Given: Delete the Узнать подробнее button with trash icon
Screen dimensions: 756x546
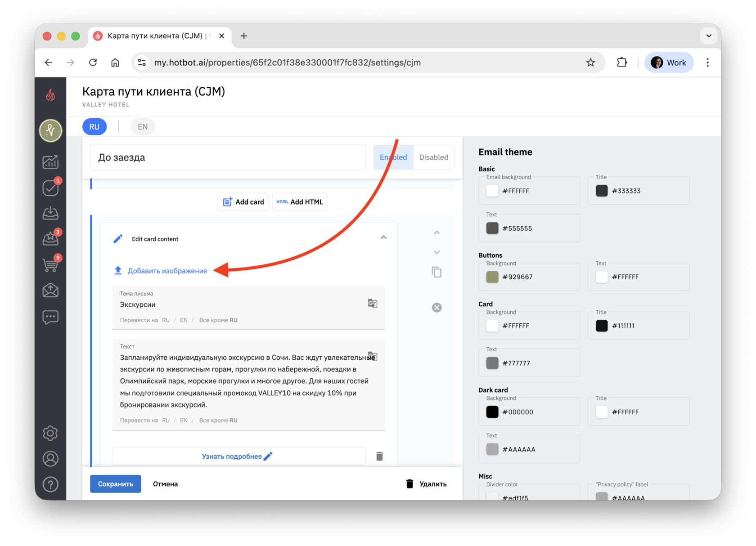Looking at the screenshot, I should click(x=379, y=456).
